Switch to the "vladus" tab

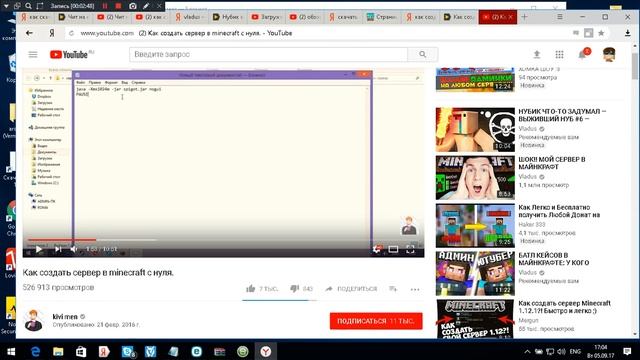point(188,17)
